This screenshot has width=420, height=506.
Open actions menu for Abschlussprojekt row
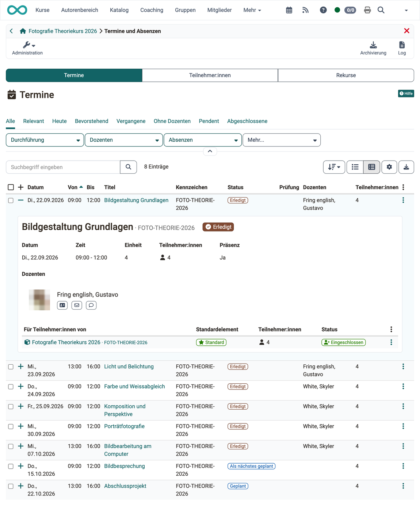[x=403, y=486]
